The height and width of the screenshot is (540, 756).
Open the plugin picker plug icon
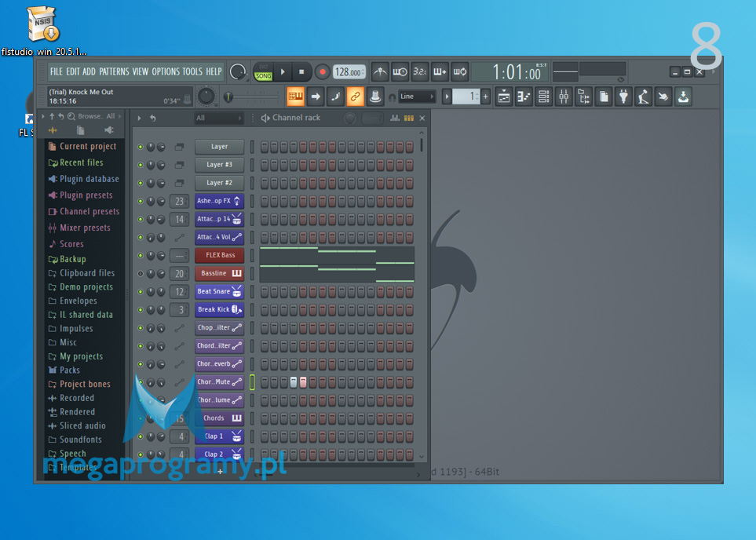pyautogui.click(x=623, y=97)
